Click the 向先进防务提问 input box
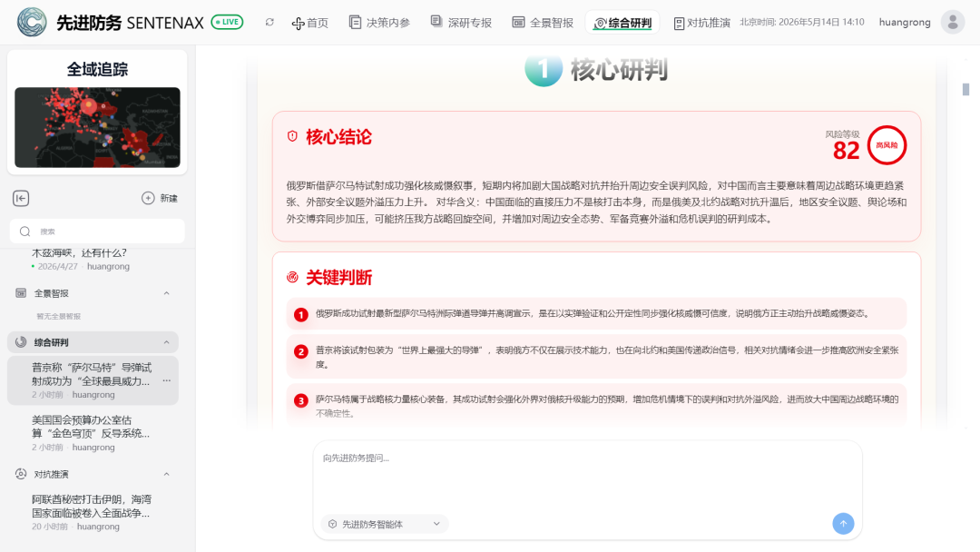The height and width of the screenshot is (552, 980). [587, 475]
